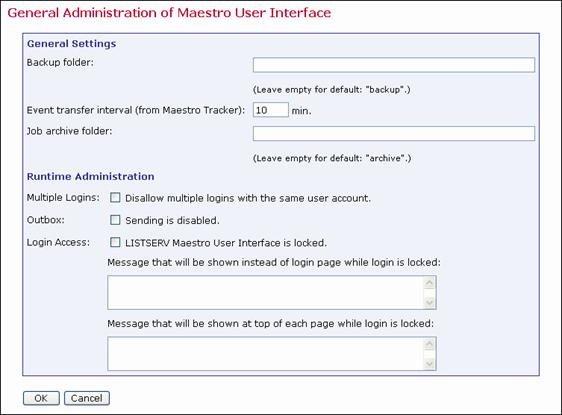Click down arrow of login page message scrollbar

[x=429, y=302]
